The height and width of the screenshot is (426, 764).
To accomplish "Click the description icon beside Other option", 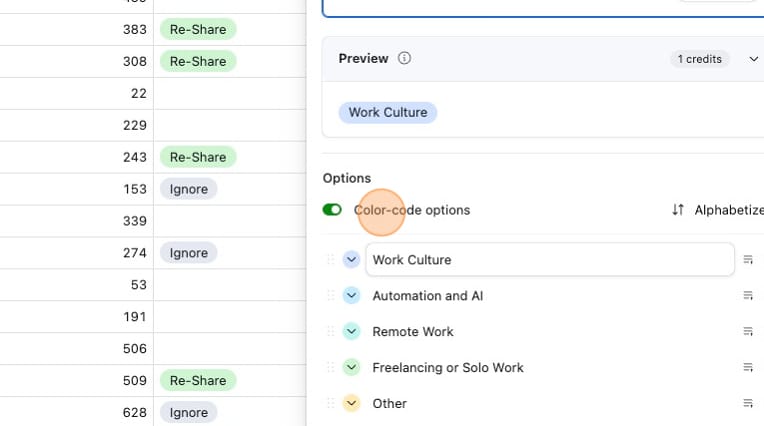I will point(748,404).
